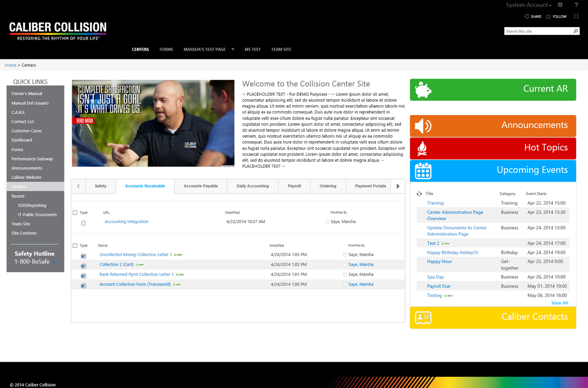Click the Upcoming Events calendar icon
The height and width of the screenshot is (388, 588).
coord(423,171)
